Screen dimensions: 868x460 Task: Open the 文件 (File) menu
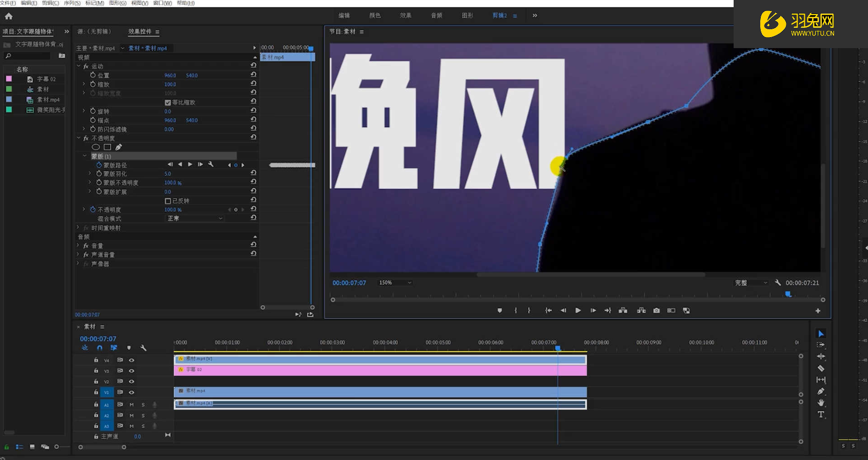click(8, 3)
